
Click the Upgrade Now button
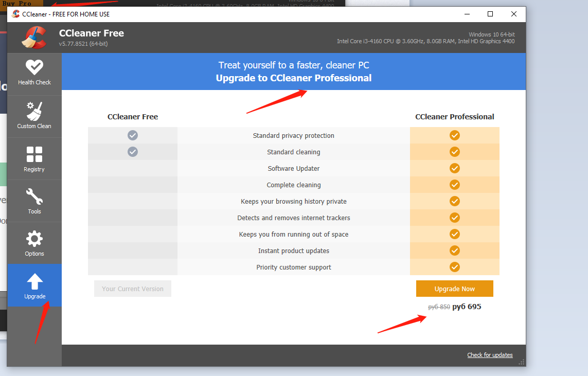click(x=454, y=289)
